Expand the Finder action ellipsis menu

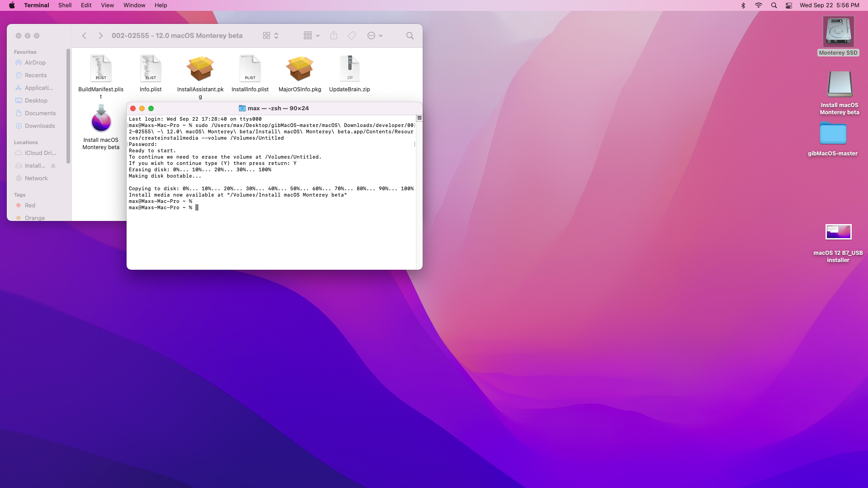tap(375, 36)
